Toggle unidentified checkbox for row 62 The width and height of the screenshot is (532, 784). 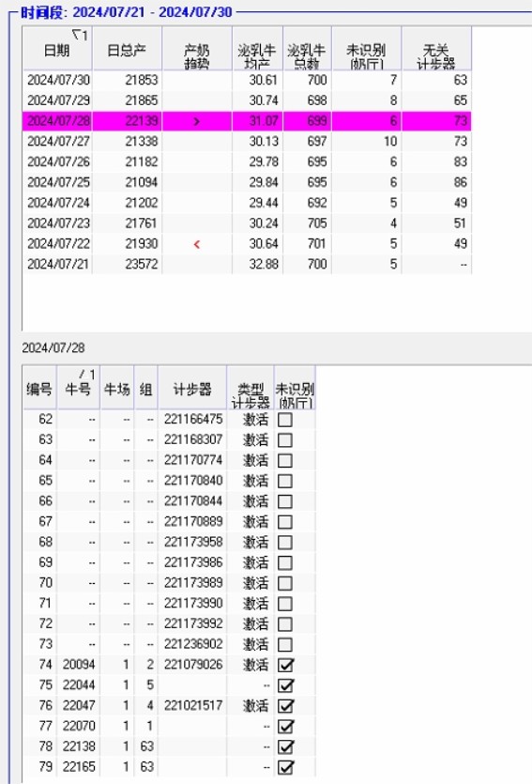(285, 420)
